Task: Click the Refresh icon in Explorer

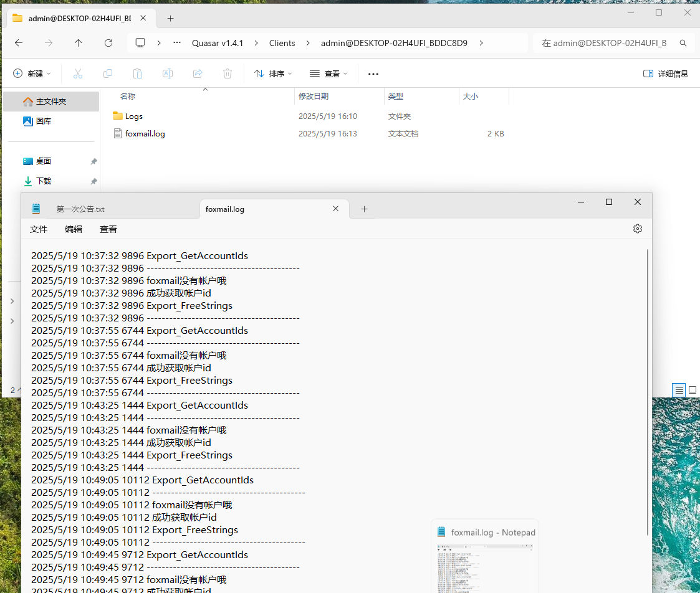Action: click(108, 43)
